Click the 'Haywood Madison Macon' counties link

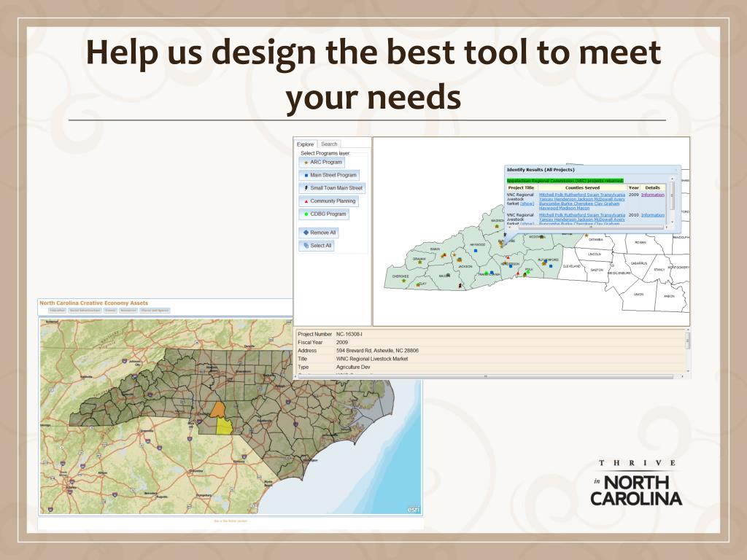tap(564, 208)
